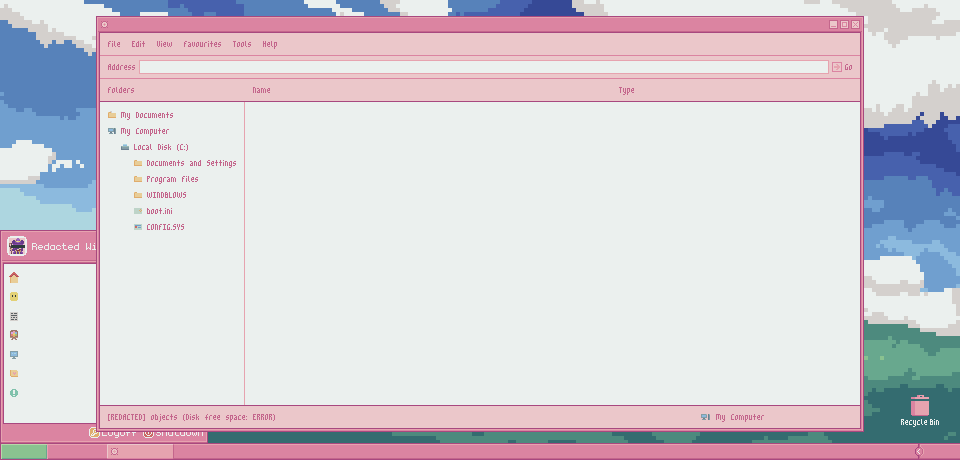This screenshot has height=460, width=960.
Task: Click the yellow smiley face icon
Action: (x=14, y=297)
